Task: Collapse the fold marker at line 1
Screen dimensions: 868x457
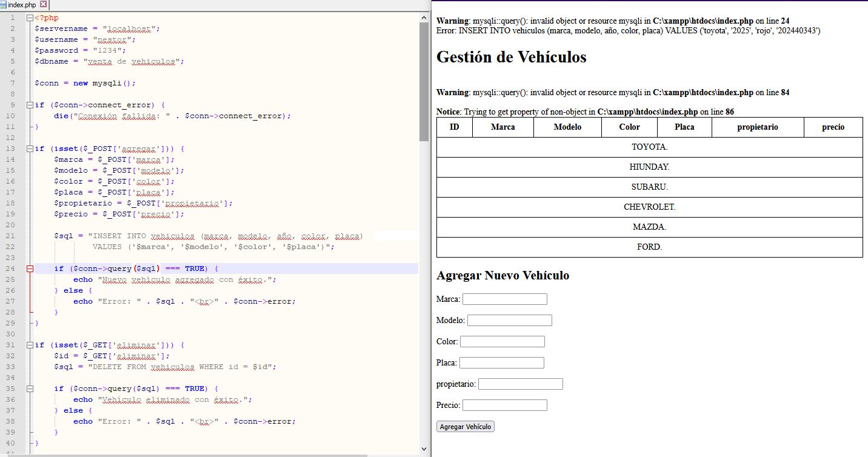Action: coord(30,18)
